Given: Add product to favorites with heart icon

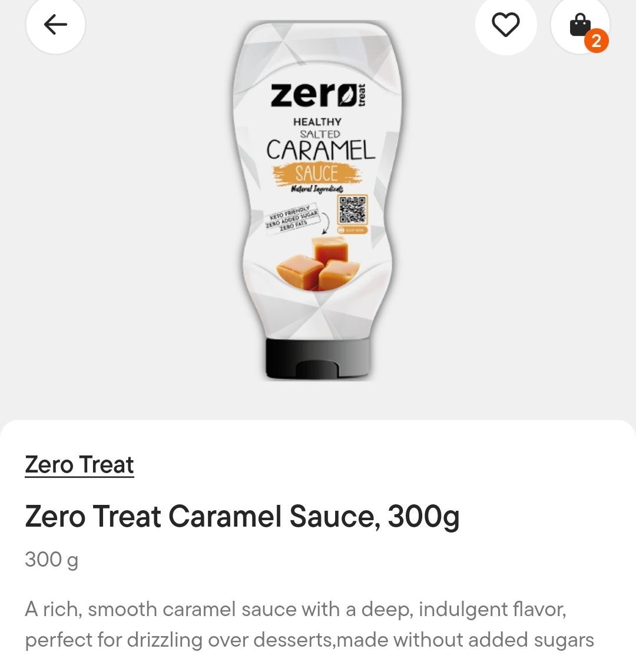Looking at the screenshot, I should (x=506, y=25).
